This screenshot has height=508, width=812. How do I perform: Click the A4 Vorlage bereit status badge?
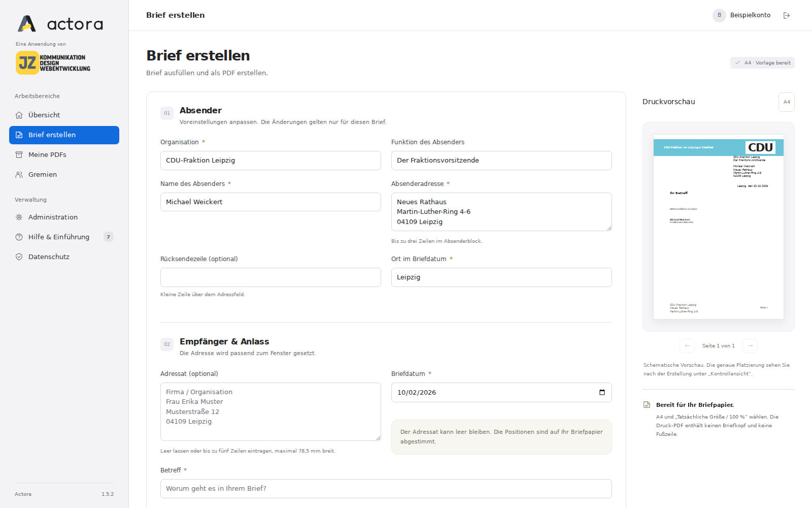coord(762,63)
